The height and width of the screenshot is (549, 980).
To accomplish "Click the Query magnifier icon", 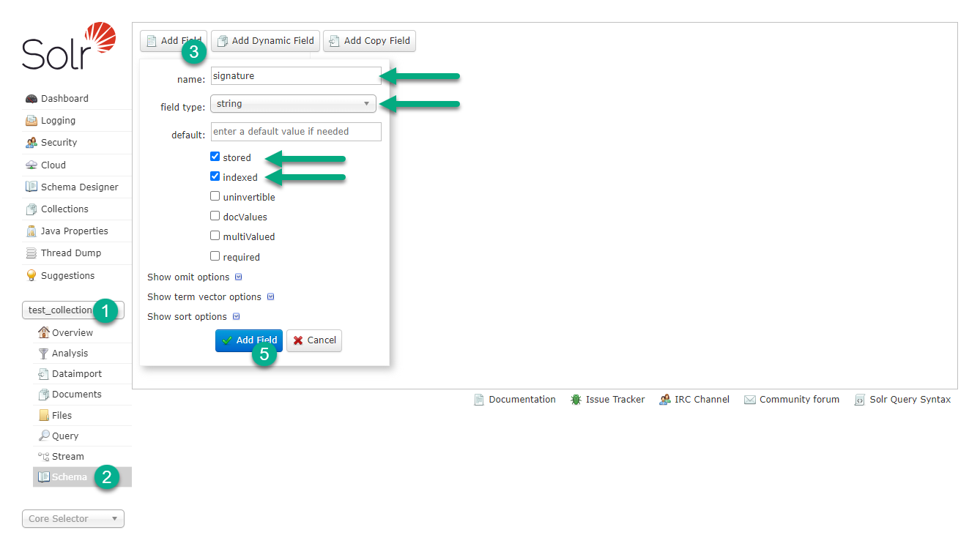I will (x=43, y=436).
